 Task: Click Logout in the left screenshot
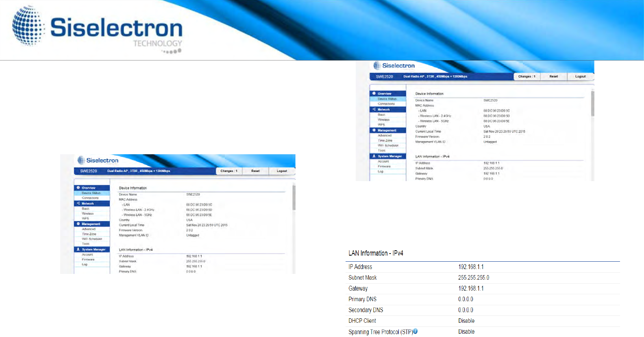pos(282,171)
